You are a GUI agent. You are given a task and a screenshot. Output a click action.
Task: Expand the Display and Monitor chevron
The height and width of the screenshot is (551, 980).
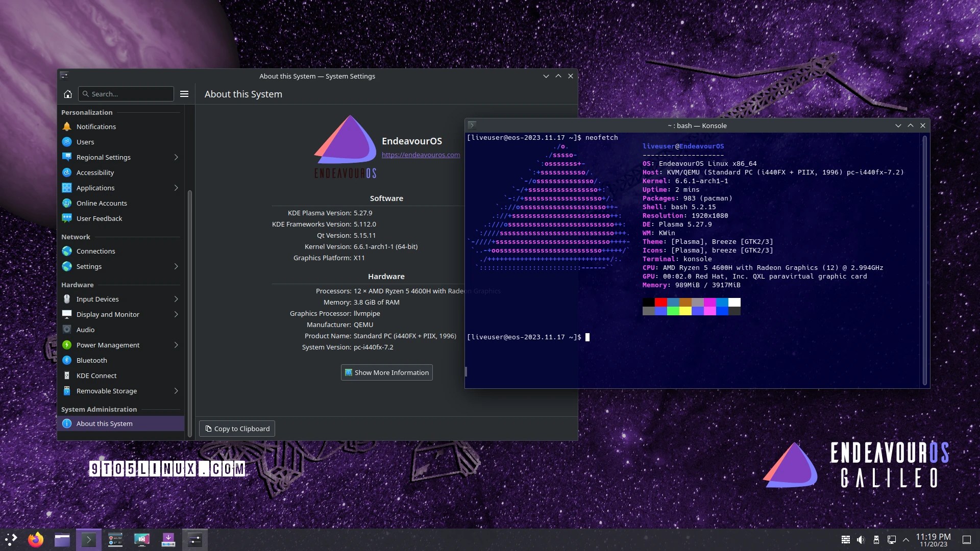176,314
